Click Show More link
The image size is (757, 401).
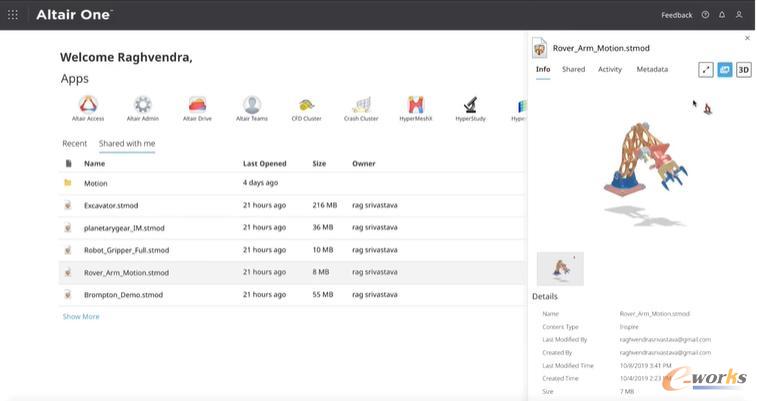(81, 317)
